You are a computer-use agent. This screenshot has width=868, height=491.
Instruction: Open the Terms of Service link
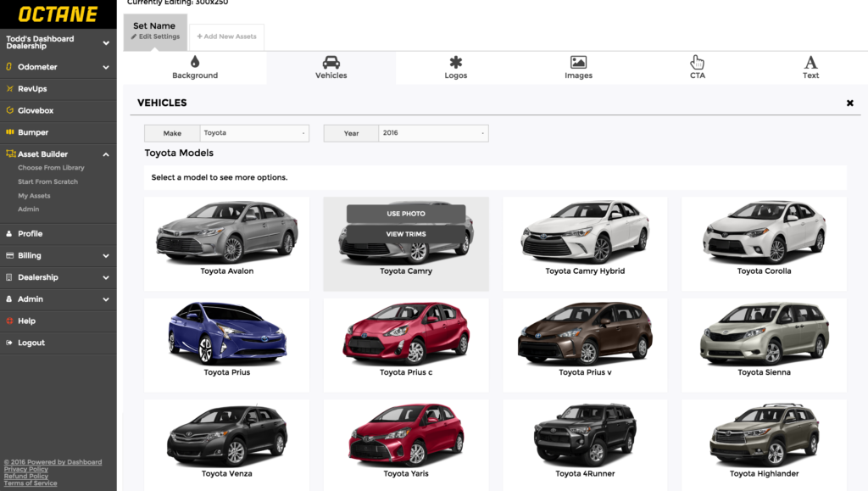[x=31, y=483]
